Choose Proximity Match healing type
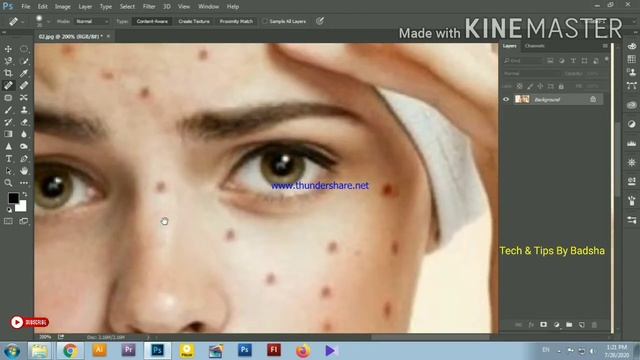This screenshot has height=360, width=640. pyautogui.click(x=236, y=21)
